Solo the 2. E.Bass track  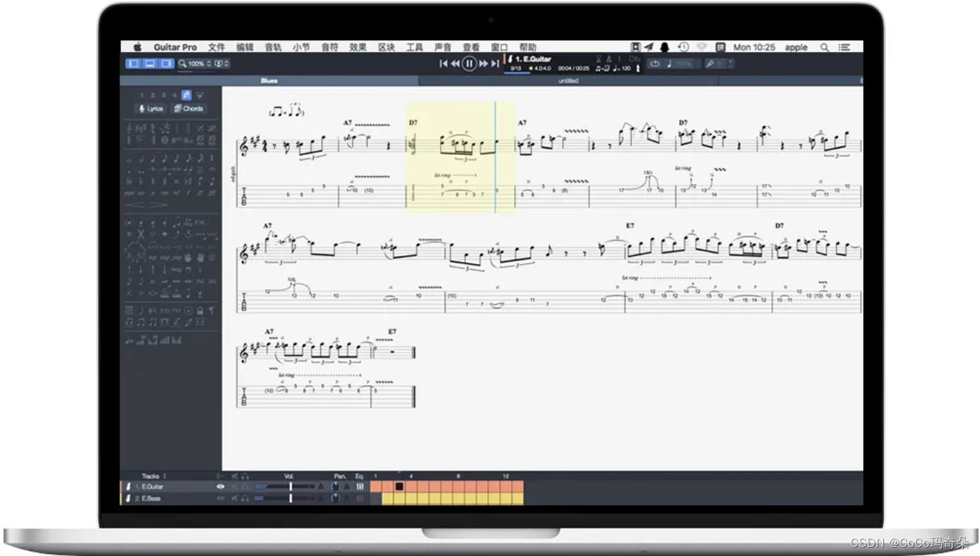pyautogui.click(x=245, y=499)
